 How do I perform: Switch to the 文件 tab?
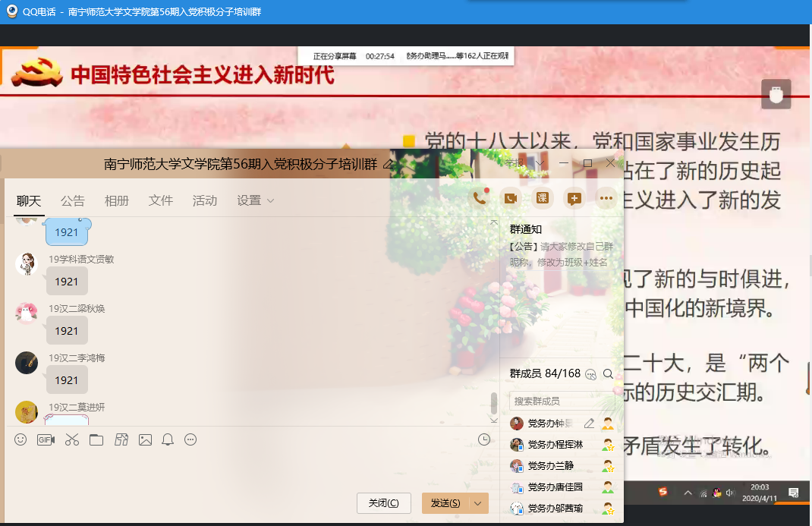click(161, 200)
